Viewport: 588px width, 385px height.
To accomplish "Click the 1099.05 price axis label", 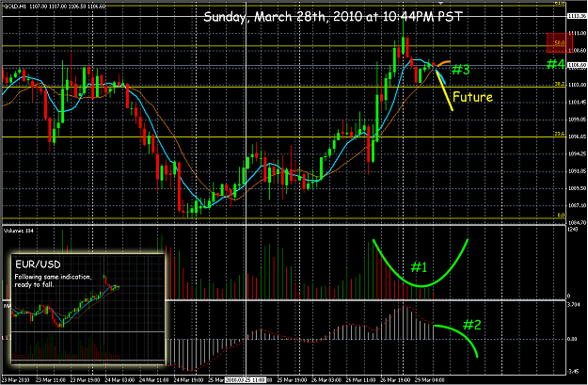I will (577, 120).
